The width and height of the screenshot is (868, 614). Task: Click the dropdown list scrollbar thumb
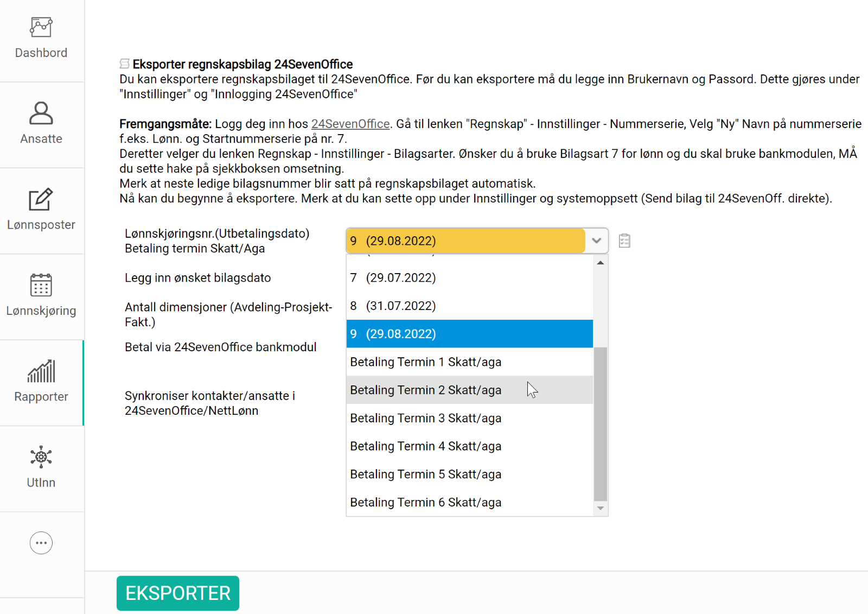coord(601,423)
